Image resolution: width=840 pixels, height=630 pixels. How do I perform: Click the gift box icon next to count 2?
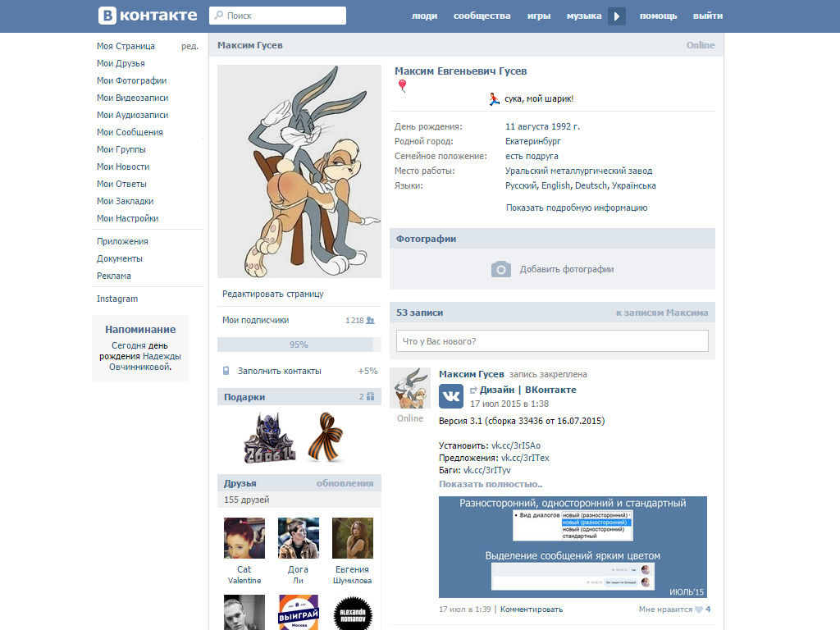click(370, 396)
